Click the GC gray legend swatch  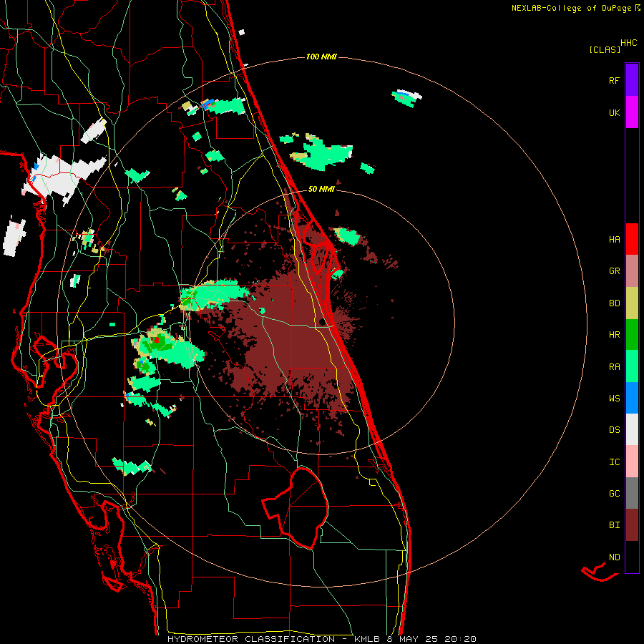[632, 493]
